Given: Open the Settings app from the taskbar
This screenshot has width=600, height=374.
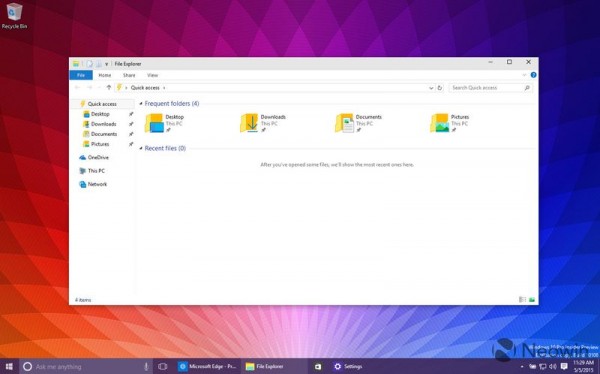Looking at the screenshot, I should [x=347, y=367].
